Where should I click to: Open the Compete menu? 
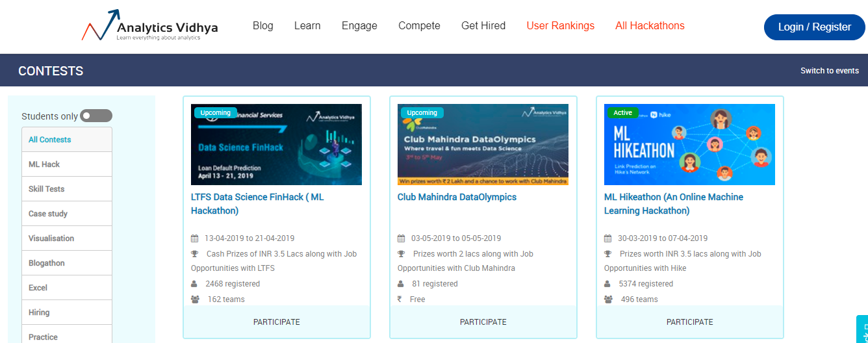pos(419,26)
